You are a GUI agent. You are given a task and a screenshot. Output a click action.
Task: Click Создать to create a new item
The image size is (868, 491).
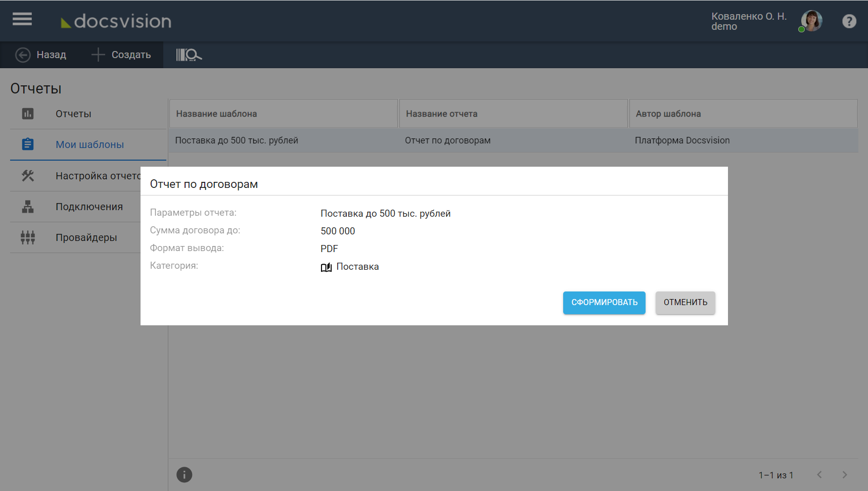coord(121,55)
